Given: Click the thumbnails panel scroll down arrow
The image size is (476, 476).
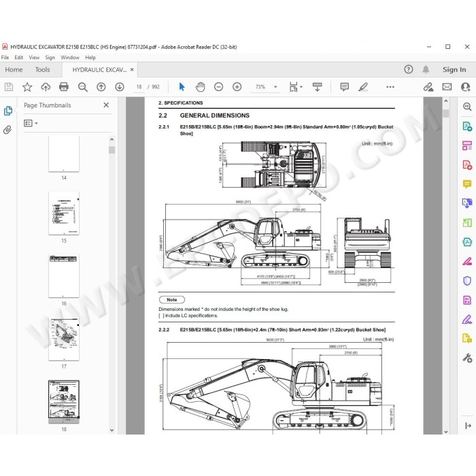Looking at the screenshot, I should coord(112,430).
